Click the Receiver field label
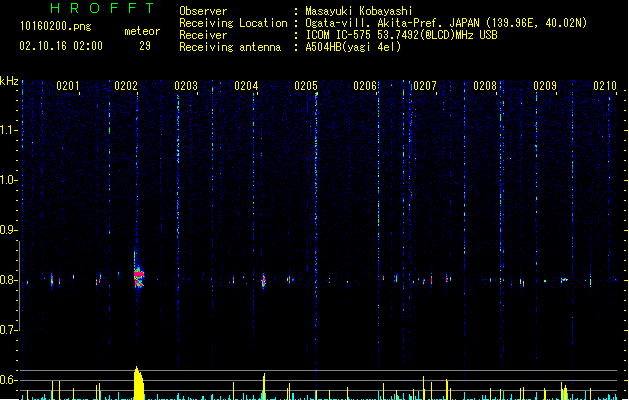This screenshot has height=400, width=629. [203, 35]
